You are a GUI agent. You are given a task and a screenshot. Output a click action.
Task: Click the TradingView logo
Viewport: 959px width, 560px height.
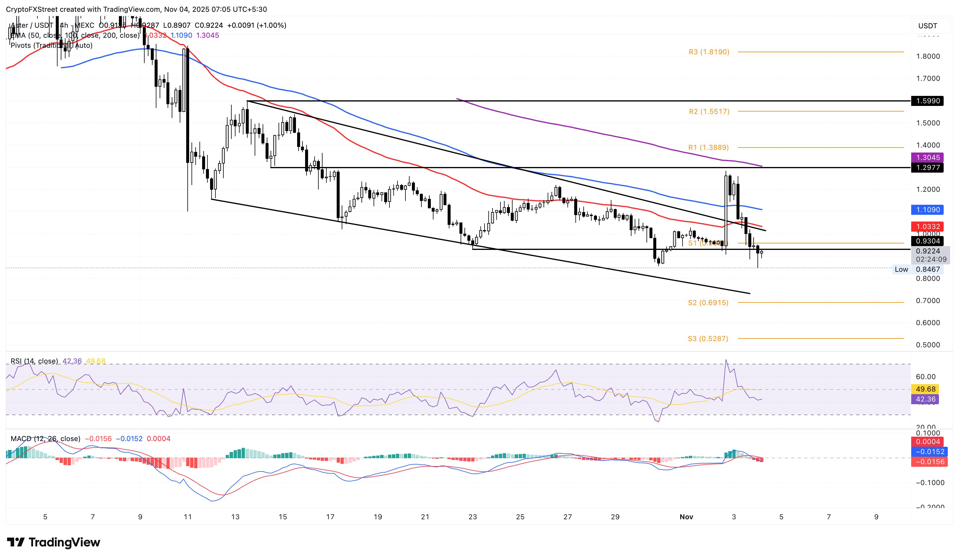click(53, 543)
